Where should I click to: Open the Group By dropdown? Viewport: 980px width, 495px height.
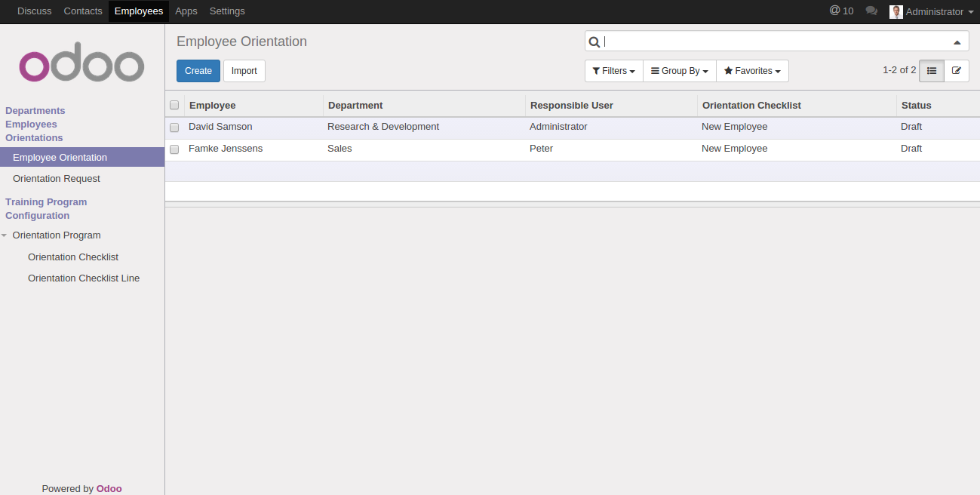pos(679,71)
